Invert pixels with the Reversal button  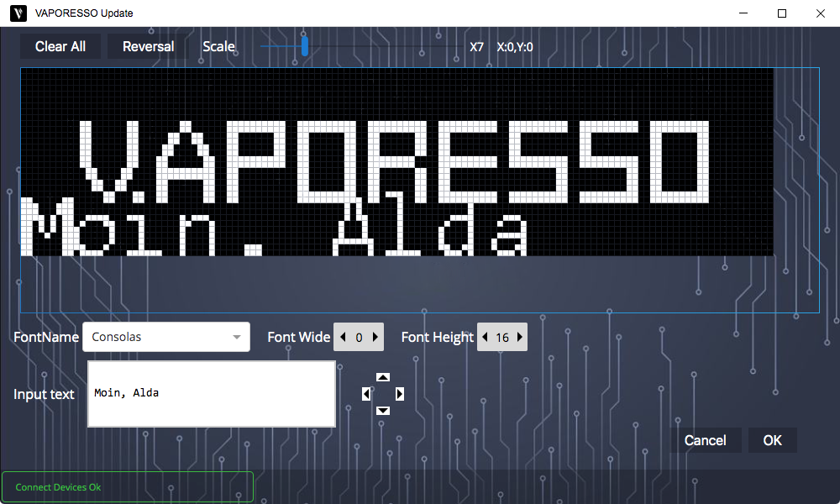click(x=148, y=46)
